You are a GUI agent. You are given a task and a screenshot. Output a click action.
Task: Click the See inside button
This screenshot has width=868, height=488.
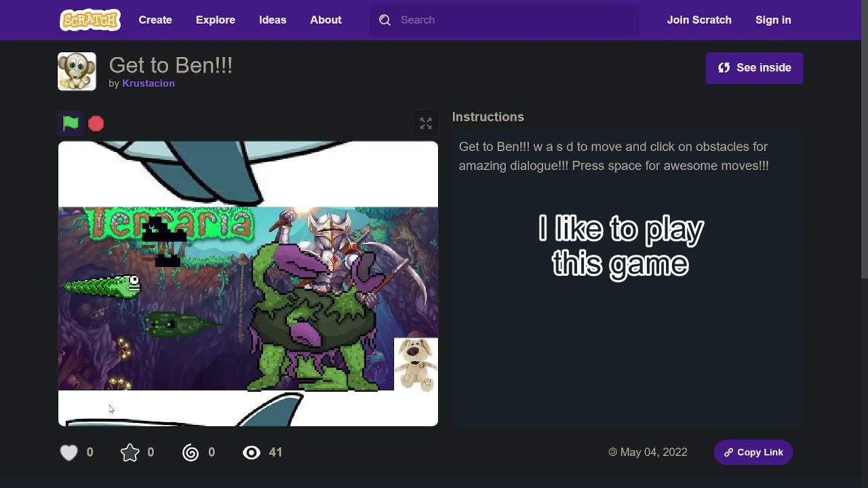pyautogui.click(x=754, y=68)
